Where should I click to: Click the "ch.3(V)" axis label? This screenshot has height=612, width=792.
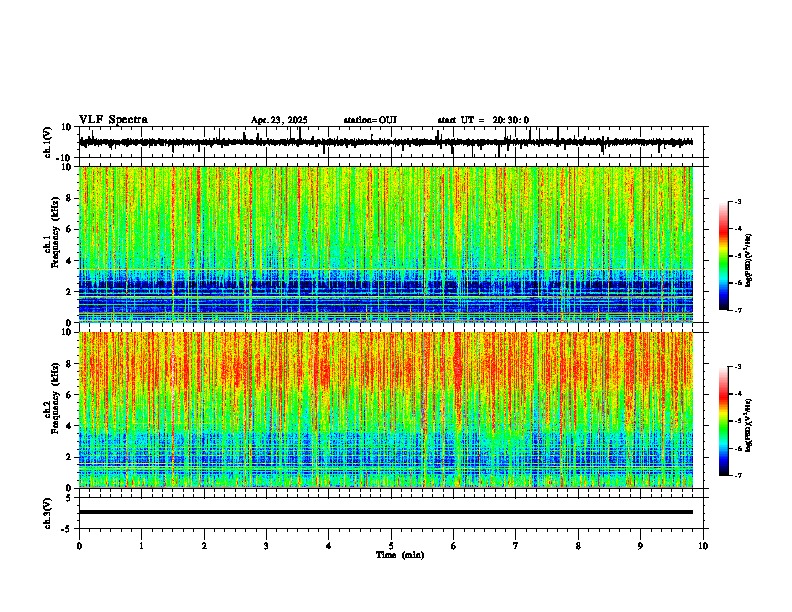(48, 513)
